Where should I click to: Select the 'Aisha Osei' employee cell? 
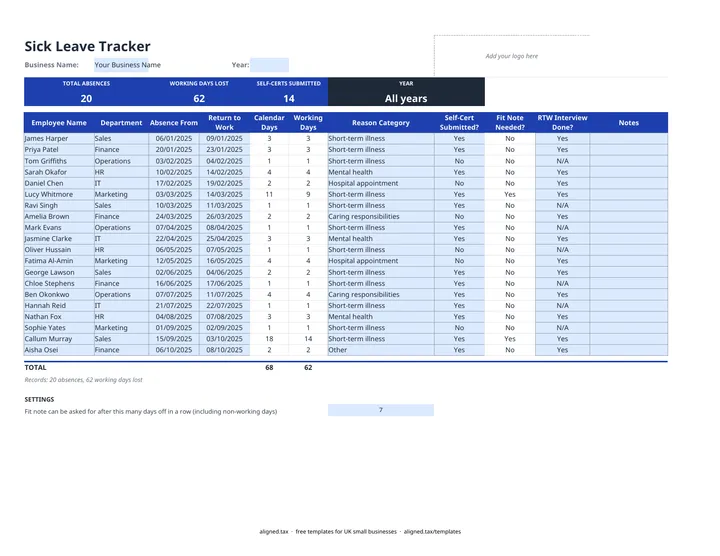tap(59, 350)
